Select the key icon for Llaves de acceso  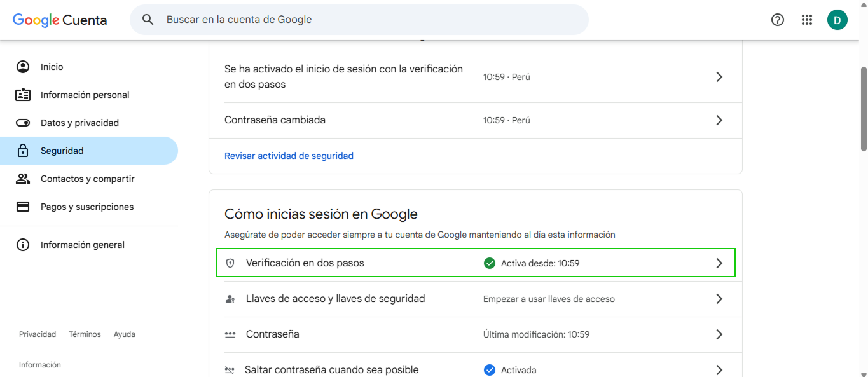(x=230, y=298)
